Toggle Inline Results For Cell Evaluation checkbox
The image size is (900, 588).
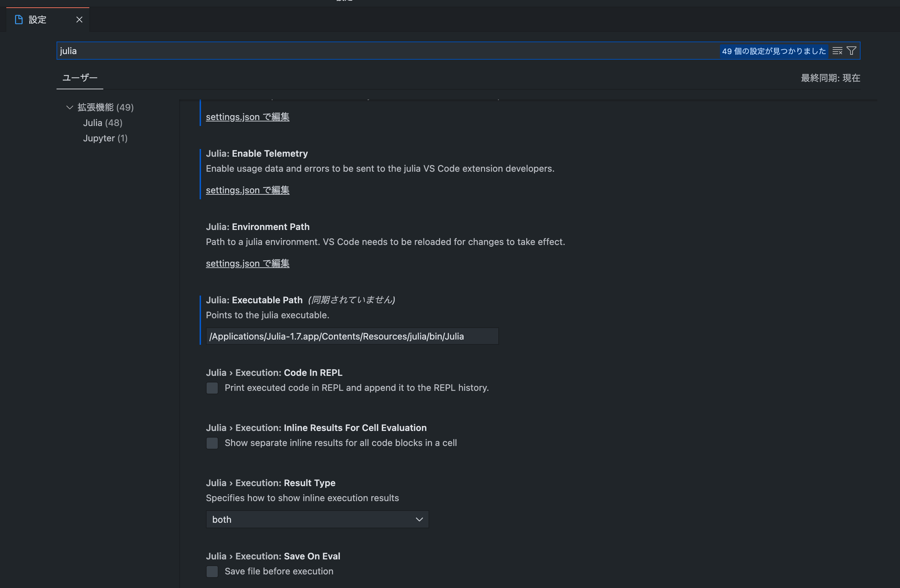click(x=212, y=443)
